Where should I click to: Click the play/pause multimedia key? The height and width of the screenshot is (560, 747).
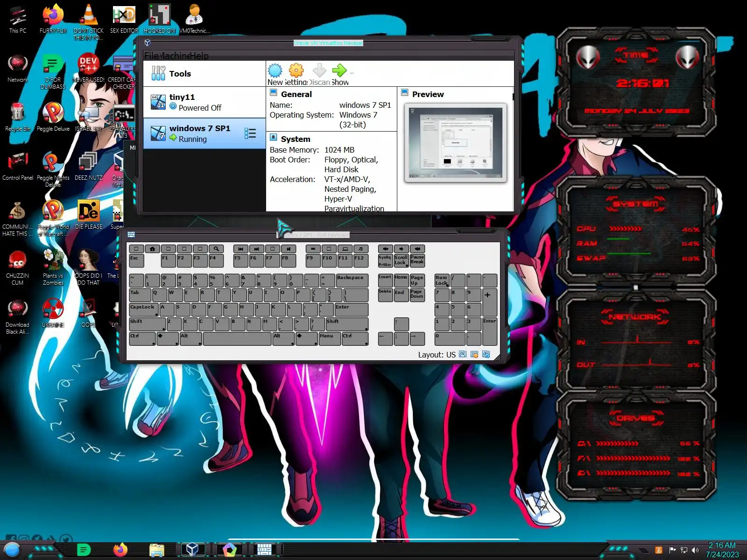[289, 249]
